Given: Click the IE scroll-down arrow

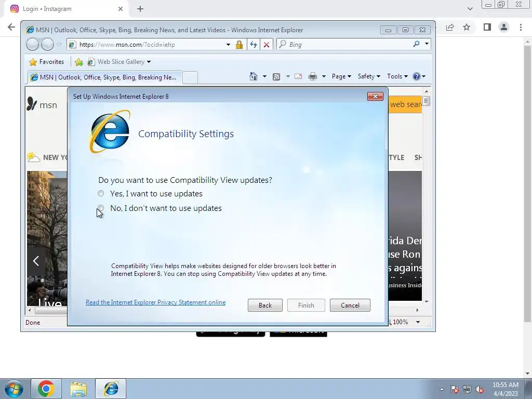Looking at the screenshot, I should 427,301.
